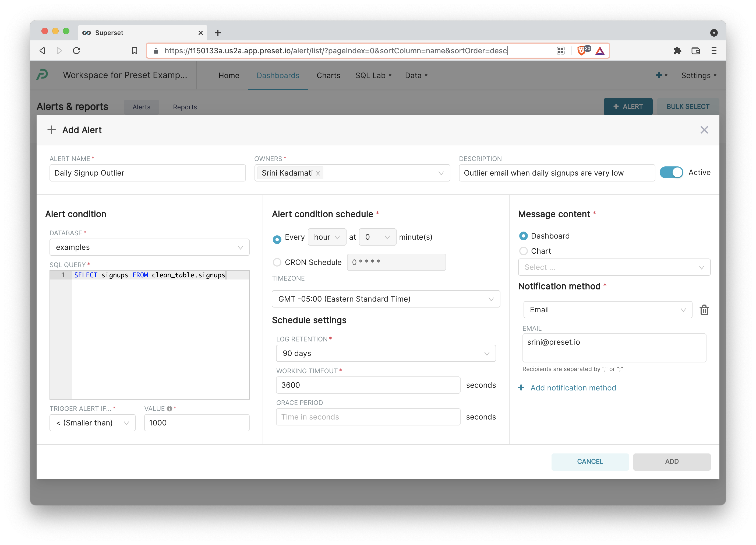
Task: Open the Smaller than trigger condition dropdown
Action: [x=92, y=422]
